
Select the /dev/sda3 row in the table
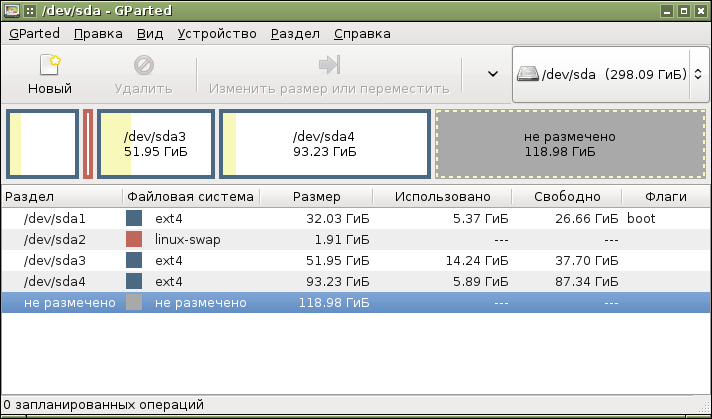(x=356, y=261)
